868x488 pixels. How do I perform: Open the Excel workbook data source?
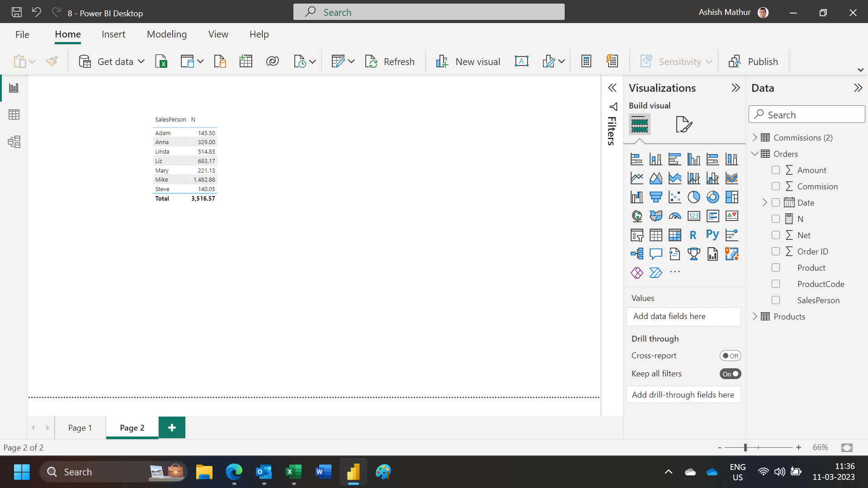(161, 61)
